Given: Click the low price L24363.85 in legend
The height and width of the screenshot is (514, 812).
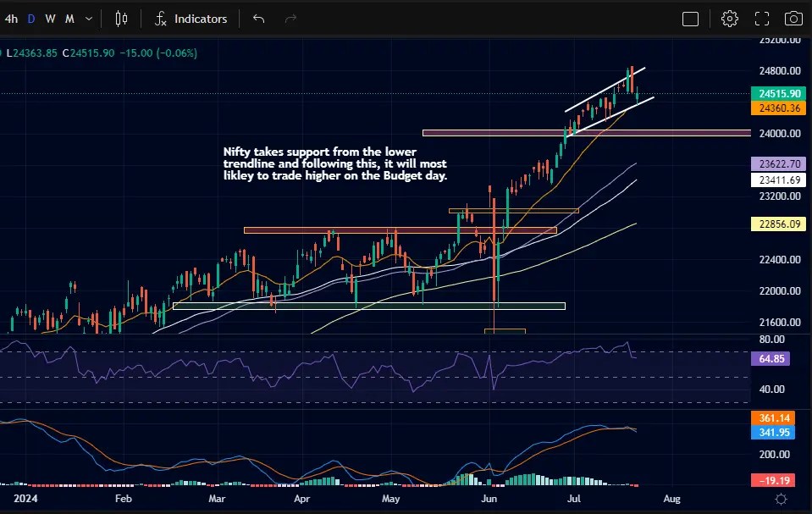Looking at the screenshot, I should click(x=31, y=53).
